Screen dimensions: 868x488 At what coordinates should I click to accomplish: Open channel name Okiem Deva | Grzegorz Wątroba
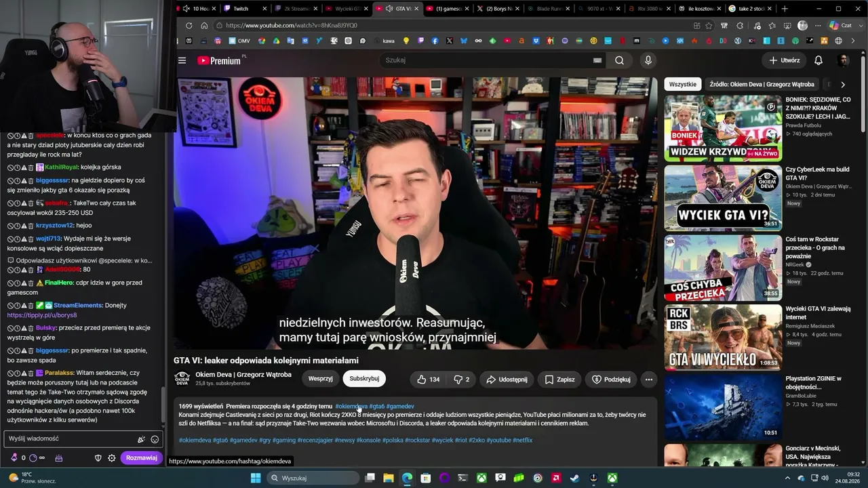click(243, 374)
